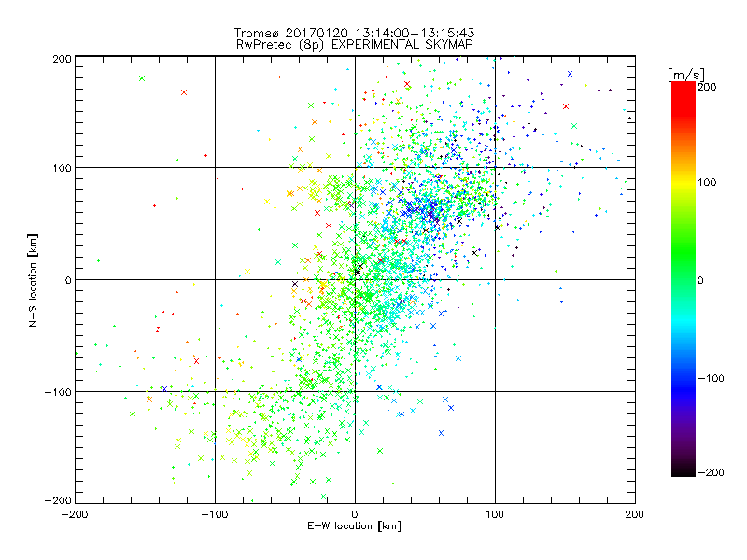Click the colorbar tick label '-200'
Screen dimensions: 747x560
pyautogui.click(x=711, y=473)
